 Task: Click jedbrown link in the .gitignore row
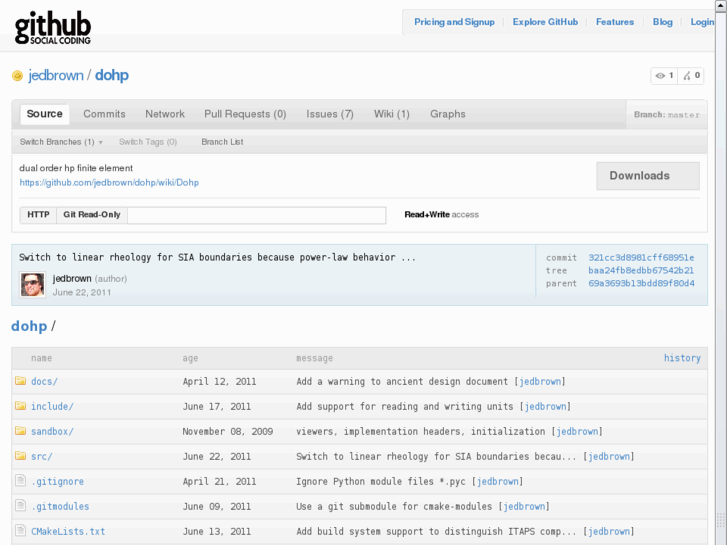pyautogui.click(x=497, y=481)
